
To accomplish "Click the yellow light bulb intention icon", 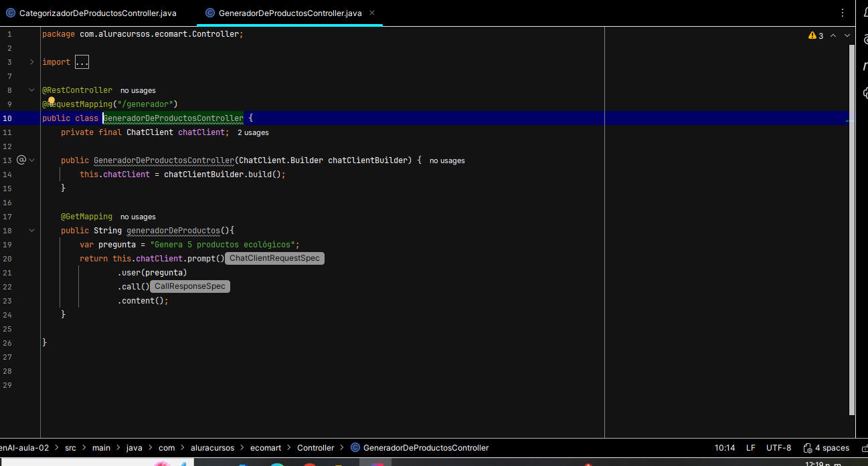I will 51,101.
